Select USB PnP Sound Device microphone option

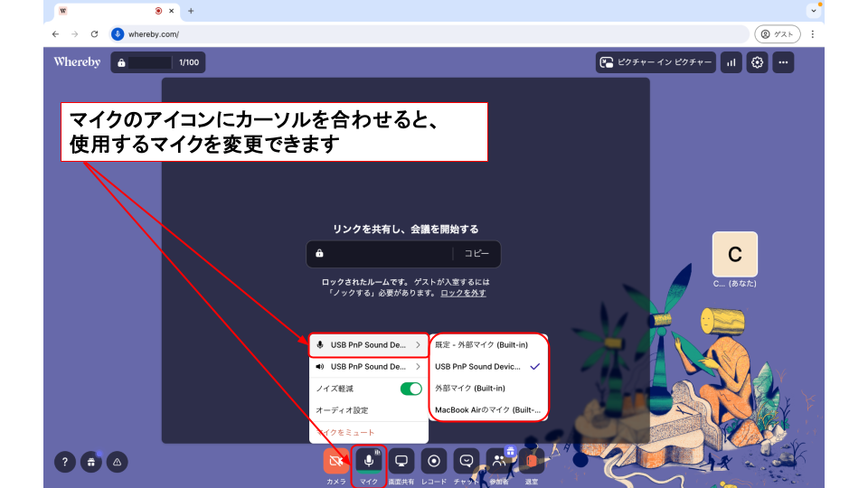pos(478,366)
